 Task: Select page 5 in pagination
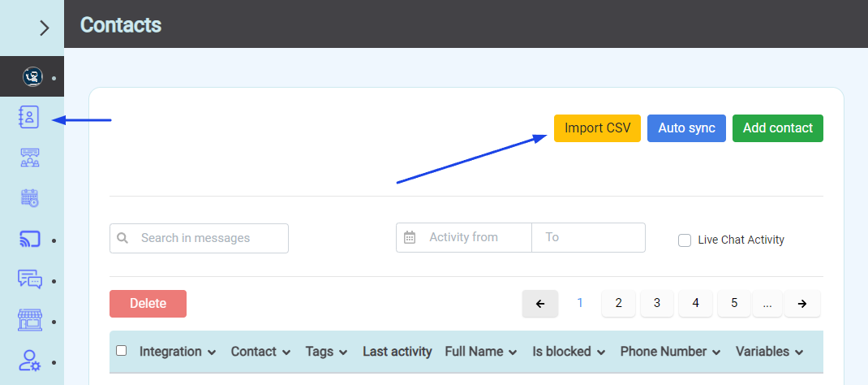pyautogui.click(x=734, y=303)
